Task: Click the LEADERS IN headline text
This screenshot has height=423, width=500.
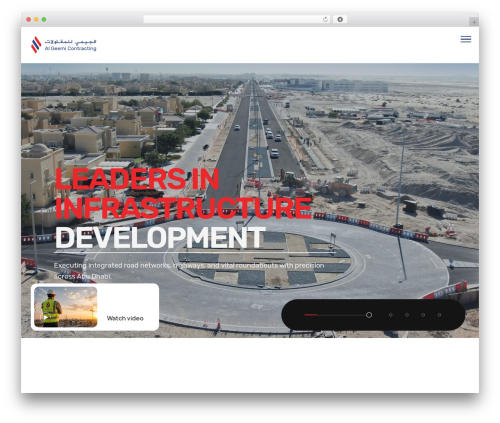Action: pos(137,179)
